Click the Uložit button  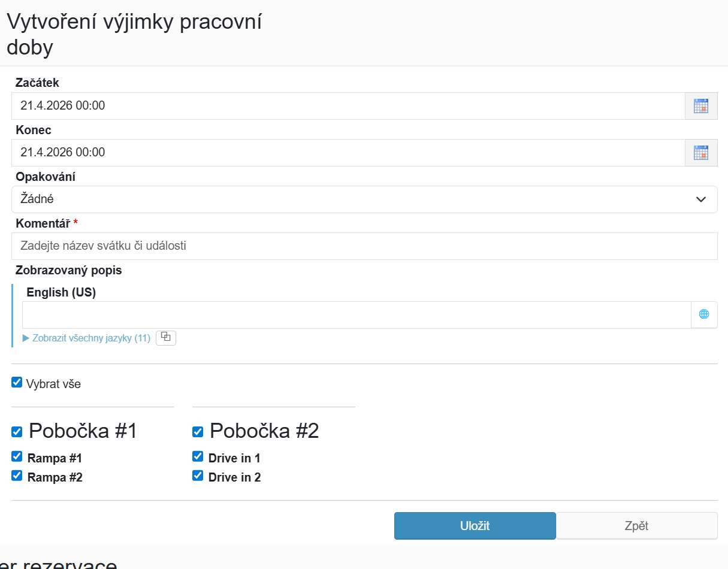pos(475,526)
